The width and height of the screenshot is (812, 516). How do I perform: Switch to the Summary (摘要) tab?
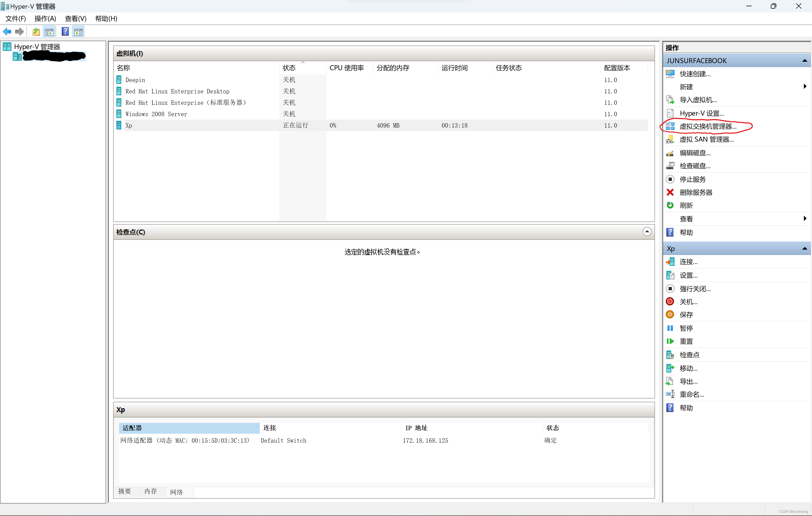pos(125,492)
